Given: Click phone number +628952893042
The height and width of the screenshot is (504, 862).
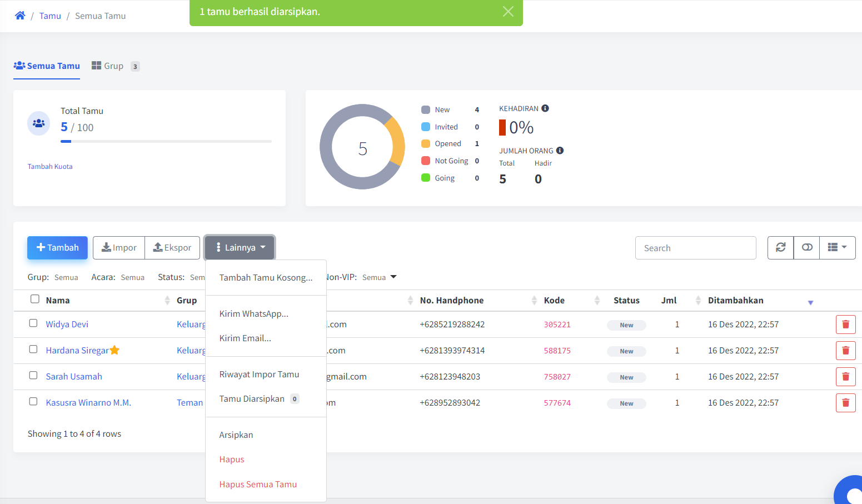Looking at the screenshot, I should point(450,403).
